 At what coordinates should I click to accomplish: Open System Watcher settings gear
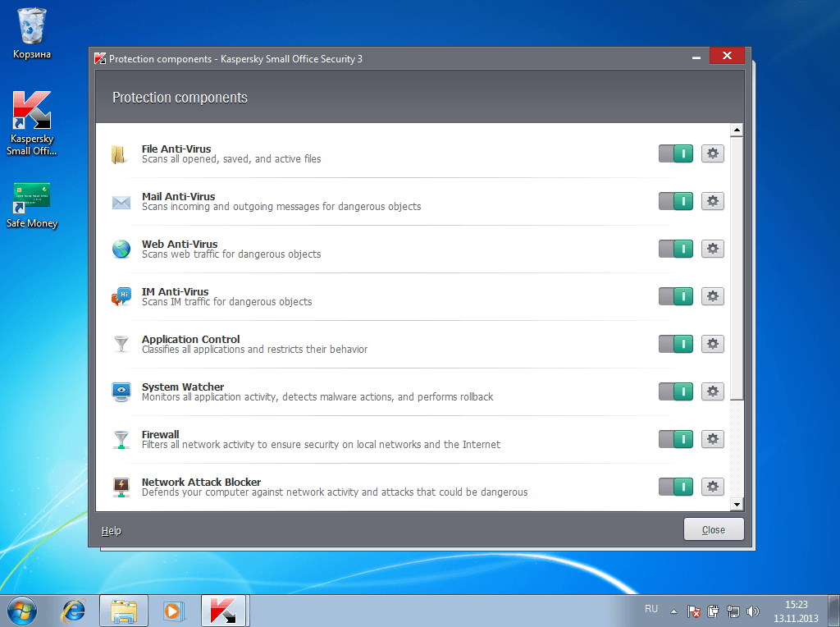[x=713, y=391]
